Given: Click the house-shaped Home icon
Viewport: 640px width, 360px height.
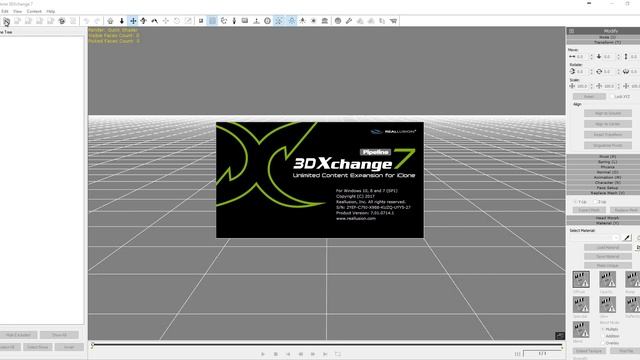Looking at the screenshot, I should coord(110,21).
